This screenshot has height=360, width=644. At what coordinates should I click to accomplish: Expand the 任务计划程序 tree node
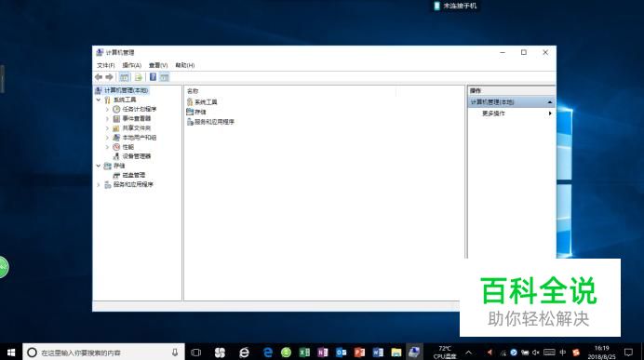(107, 109)
